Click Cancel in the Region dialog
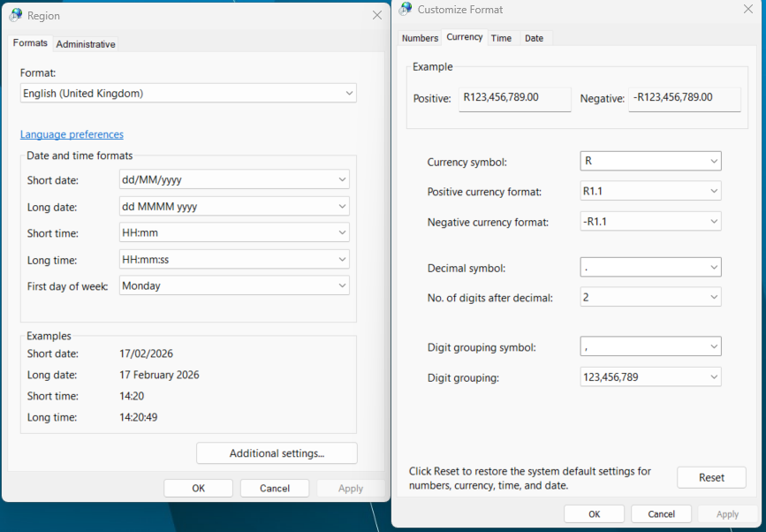 tap(274, 488)
